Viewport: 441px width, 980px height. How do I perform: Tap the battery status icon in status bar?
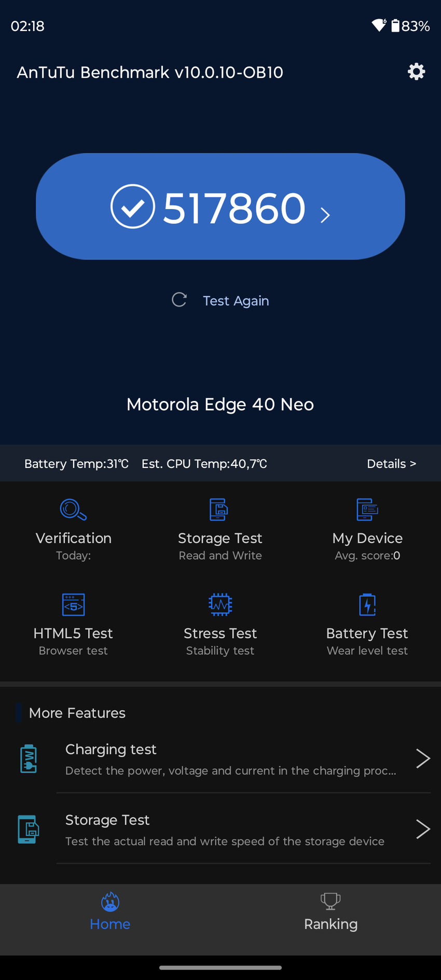[395, 26]
